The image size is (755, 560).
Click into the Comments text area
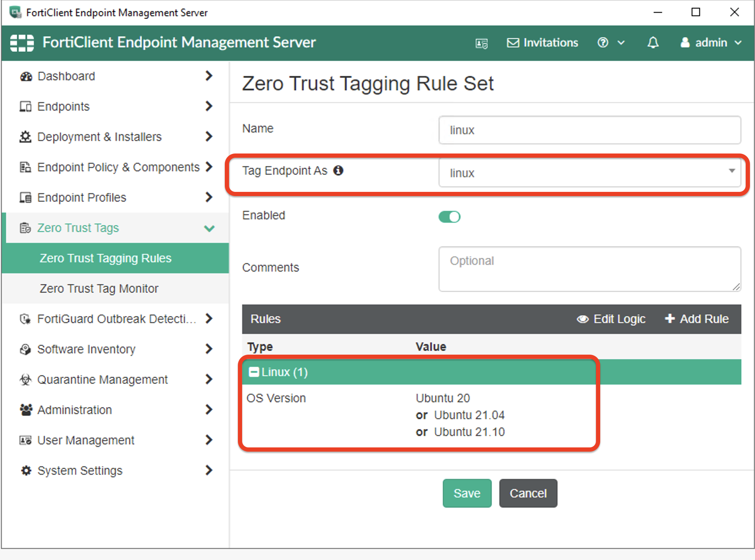(x=590, y=269)
